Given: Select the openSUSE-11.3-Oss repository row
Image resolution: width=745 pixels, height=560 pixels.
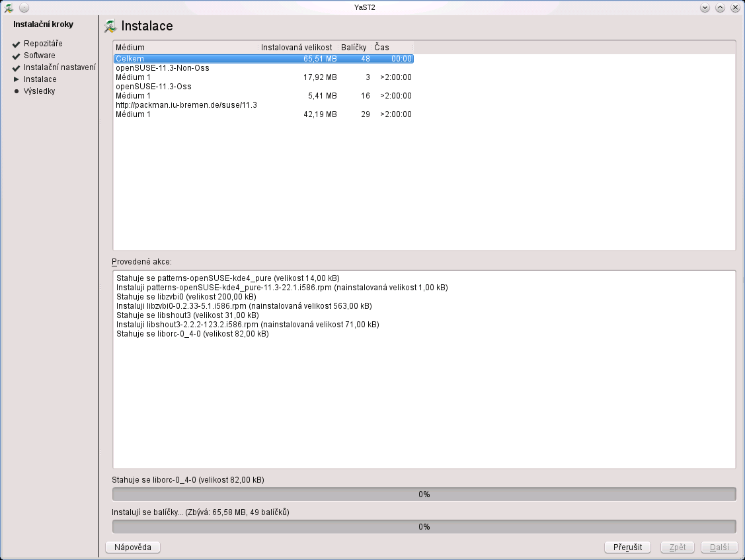Looking at the screenshot, I should (x=264, y=87).
